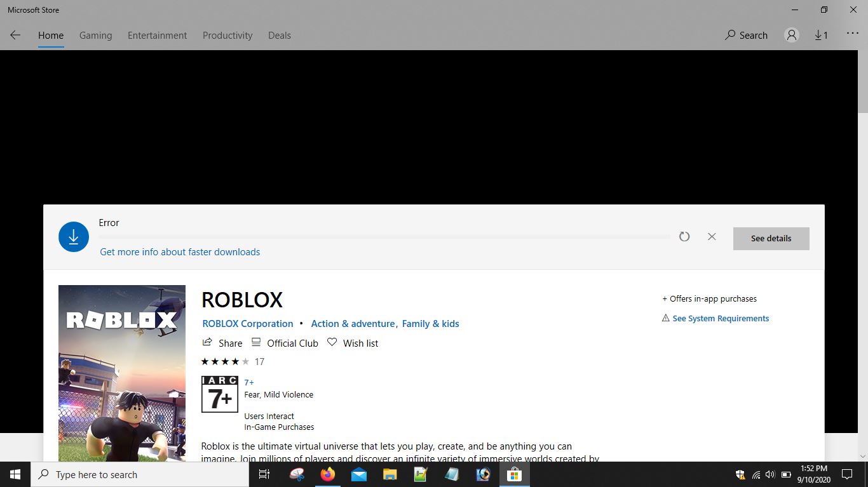Viewport: 868px width, 487px height.
Task: Click the rating count 17
Action: (x=259, y=362)
